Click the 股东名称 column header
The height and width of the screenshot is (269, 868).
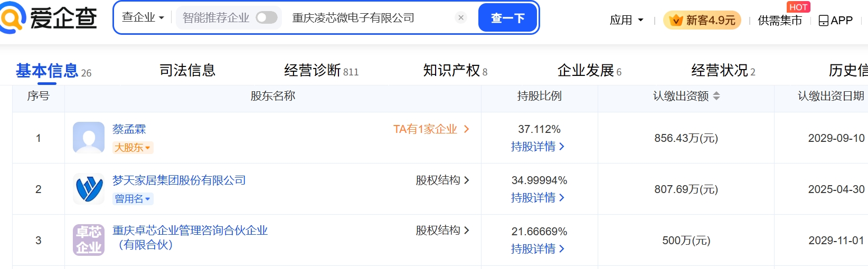[x=273, y=96]
